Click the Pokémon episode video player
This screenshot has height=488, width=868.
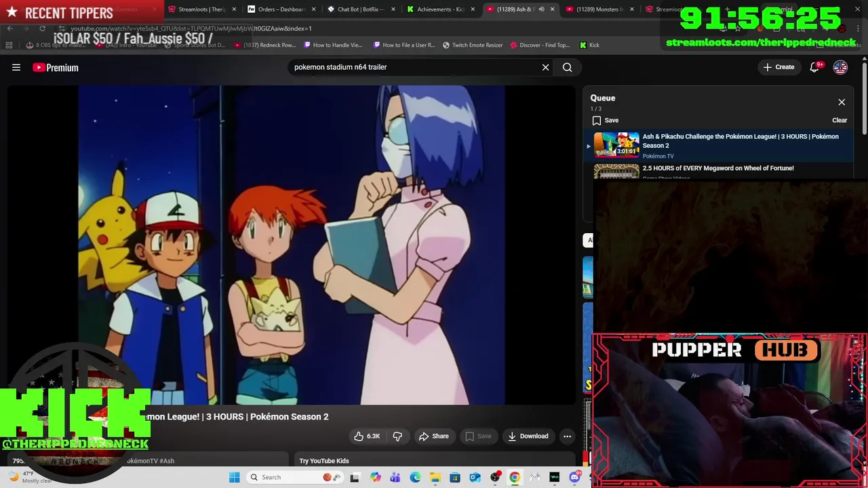click(292, 245)
